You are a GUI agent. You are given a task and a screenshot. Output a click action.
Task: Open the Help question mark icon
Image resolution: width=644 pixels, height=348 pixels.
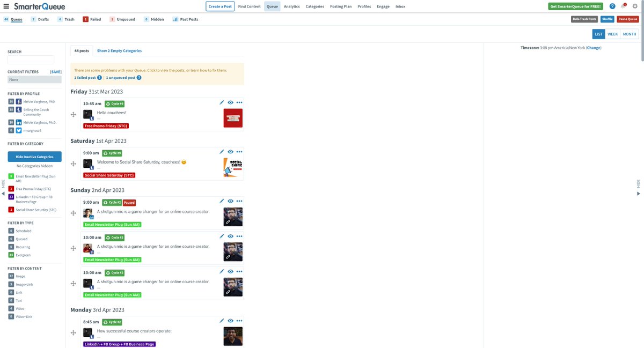612,6
